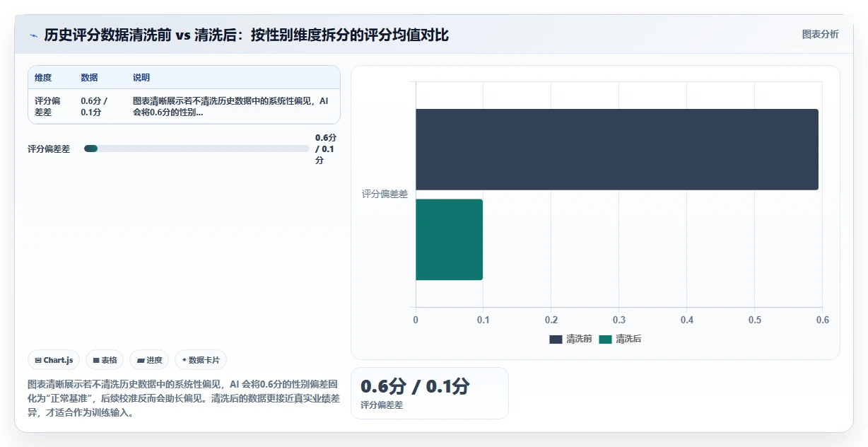Click the progress value label 0.6分 / 0.1分
Image resolution: width=868 pixels, height=447 pixels.
325,149
